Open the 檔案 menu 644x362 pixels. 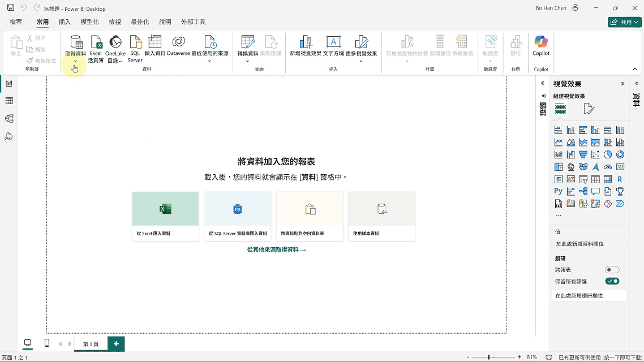(x=16, y=21)
